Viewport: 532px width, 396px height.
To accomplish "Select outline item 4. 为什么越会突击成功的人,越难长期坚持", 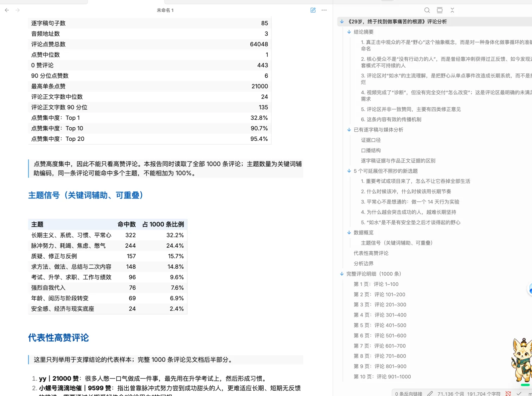I will [408, 212].
